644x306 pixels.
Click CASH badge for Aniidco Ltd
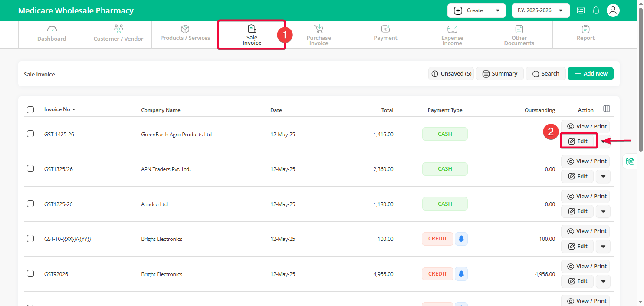coord(445,204)
